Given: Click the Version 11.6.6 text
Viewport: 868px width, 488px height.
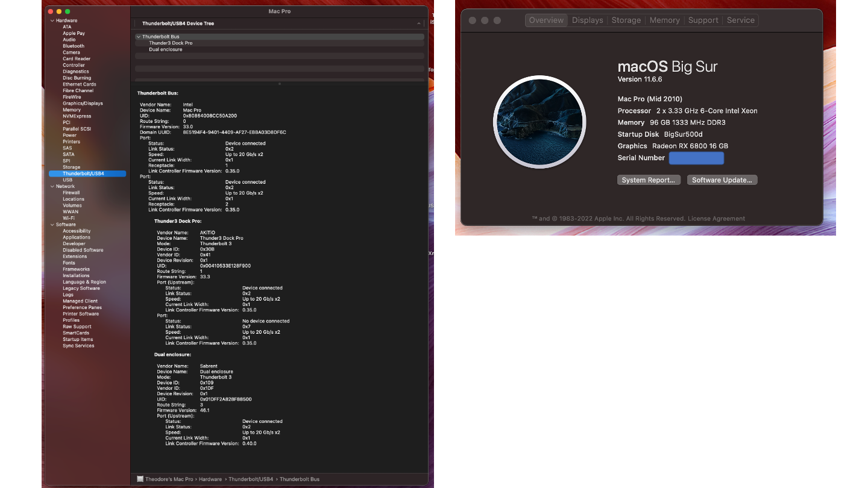Looking at the screenshot, I should point(640,80).
